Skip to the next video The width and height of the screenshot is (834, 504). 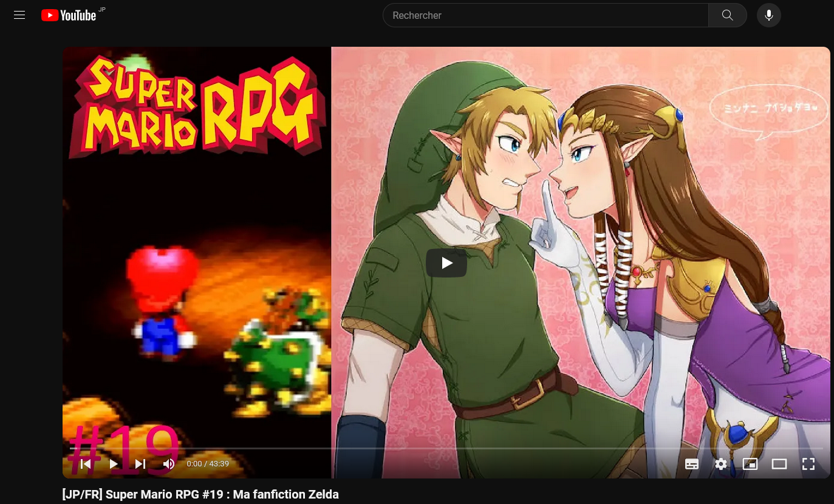coord(140,464)
